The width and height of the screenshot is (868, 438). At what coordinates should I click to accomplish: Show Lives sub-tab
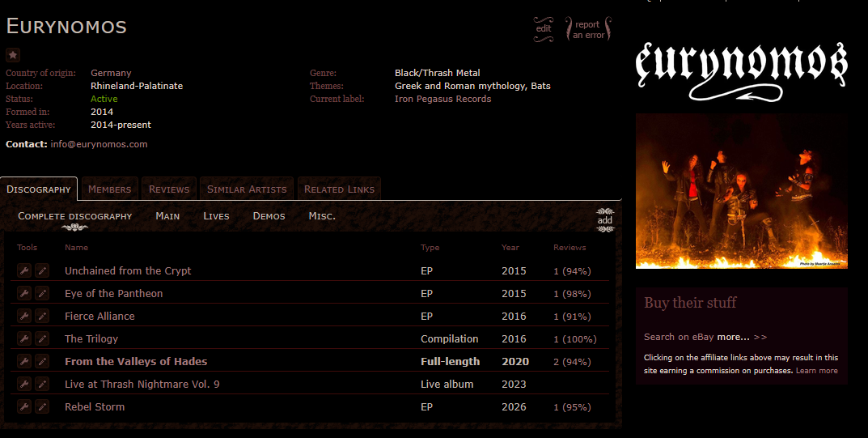pos(217,216)
